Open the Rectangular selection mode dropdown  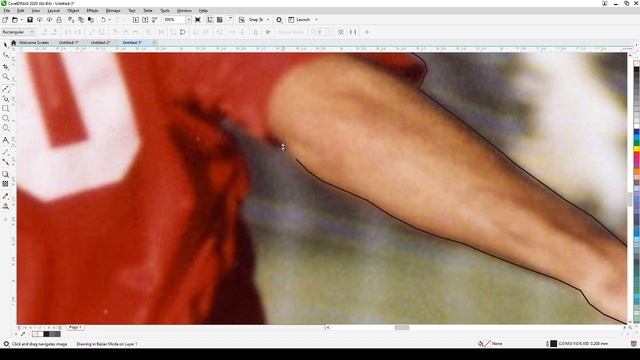(18, 32)
